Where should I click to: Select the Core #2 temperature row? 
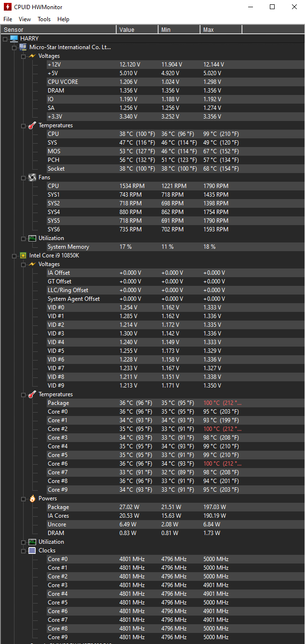(x=175, y=429)
